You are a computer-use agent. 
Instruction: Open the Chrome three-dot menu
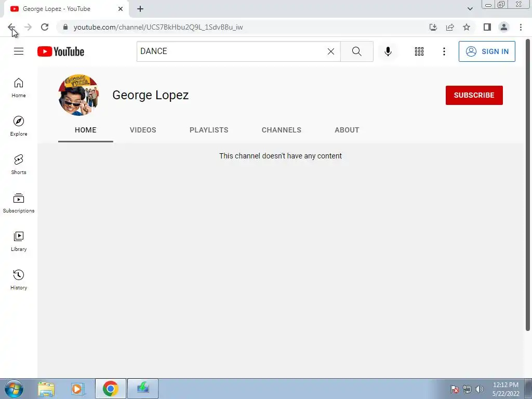(x=521, y=27)
